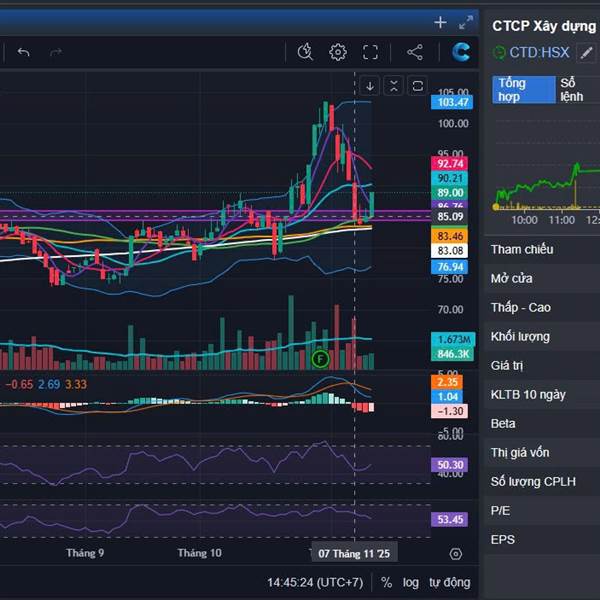This screenshot has height=600, width=600.
Task: Click the redo arrow in chart toolbar
Action: coord(56,52)
